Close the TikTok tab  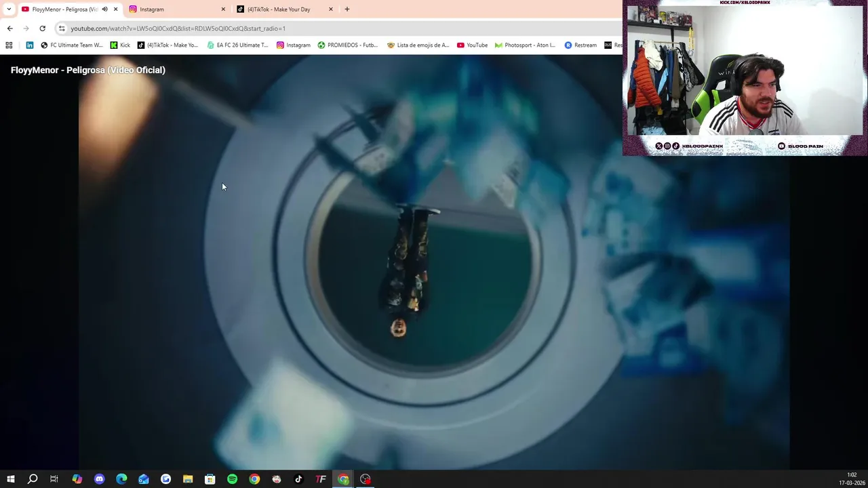331,9
